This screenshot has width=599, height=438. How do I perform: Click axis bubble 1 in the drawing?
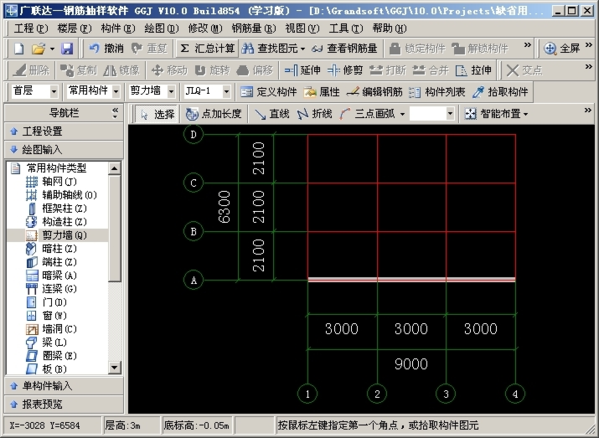[308, 394]
